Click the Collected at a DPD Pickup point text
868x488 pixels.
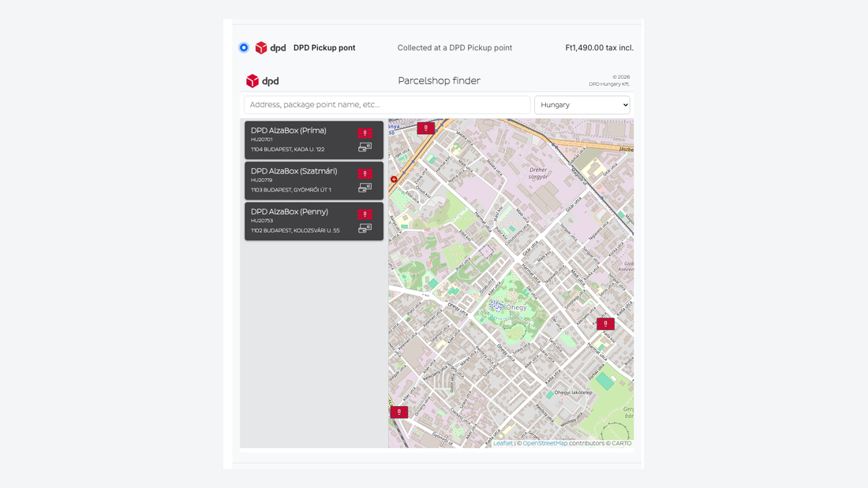pyautogui.click(x=455, y=47)
